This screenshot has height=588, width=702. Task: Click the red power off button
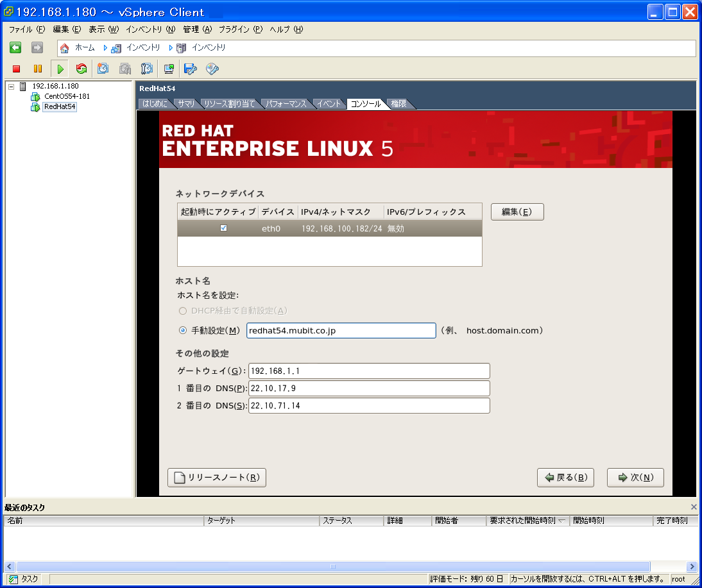click(17, 69)
